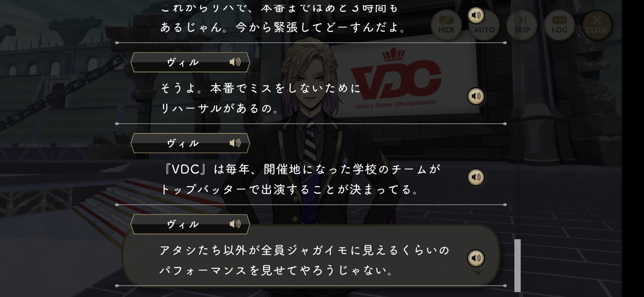644x297 pixels.
Task: Tap speaker icon in first ヴィル name plate
Action: [x=235, y=62]
